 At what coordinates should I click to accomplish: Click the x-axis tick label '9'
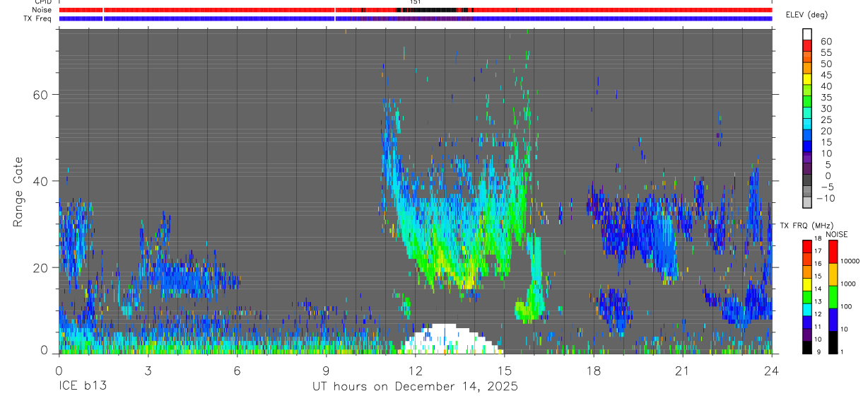pos(326,371)
